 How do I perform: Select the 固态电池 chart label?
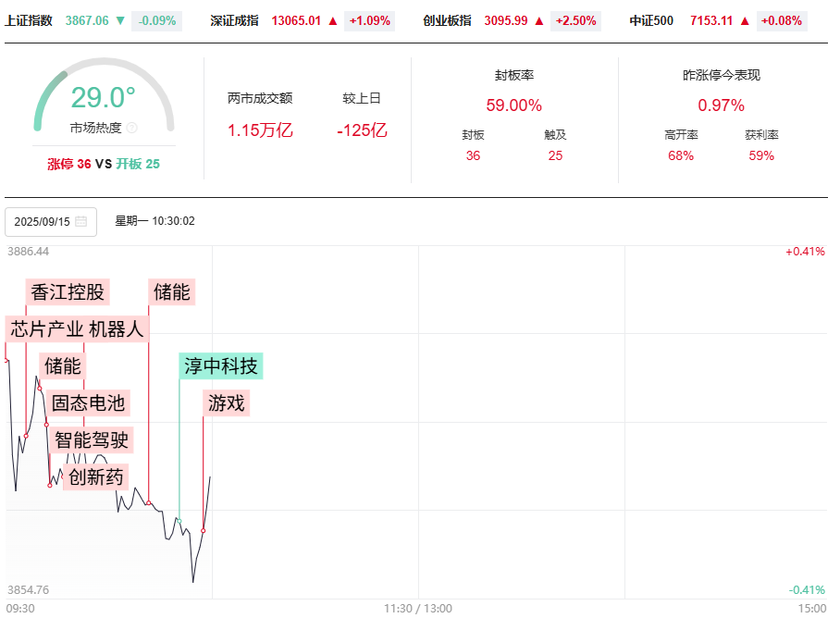[88, 402]
